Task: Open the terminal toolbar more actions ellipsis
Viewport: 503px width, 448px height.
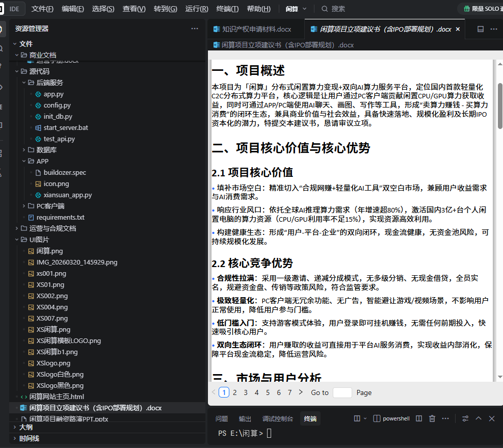Action: click(x=445, y=418)
